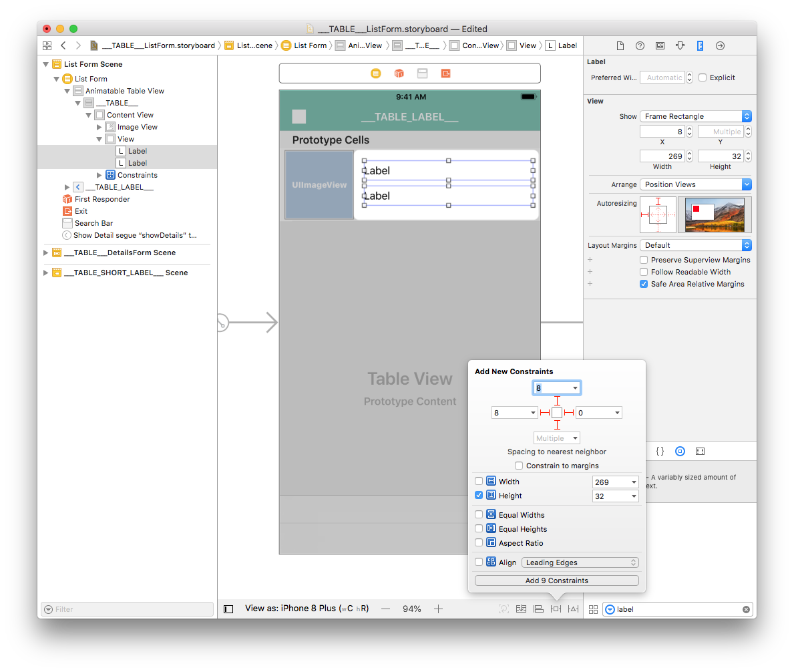Click Add 9 Constraints button

pos(556,580)
